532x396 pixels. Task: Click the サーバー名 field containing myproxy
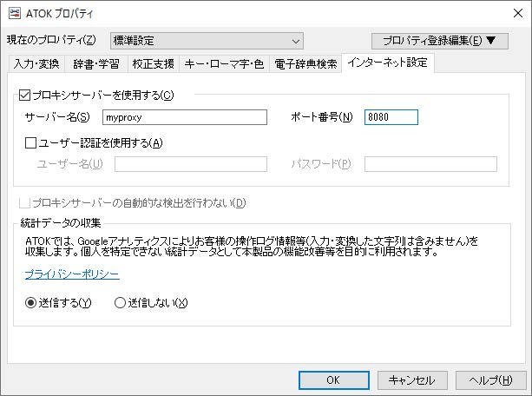[185, 117]
